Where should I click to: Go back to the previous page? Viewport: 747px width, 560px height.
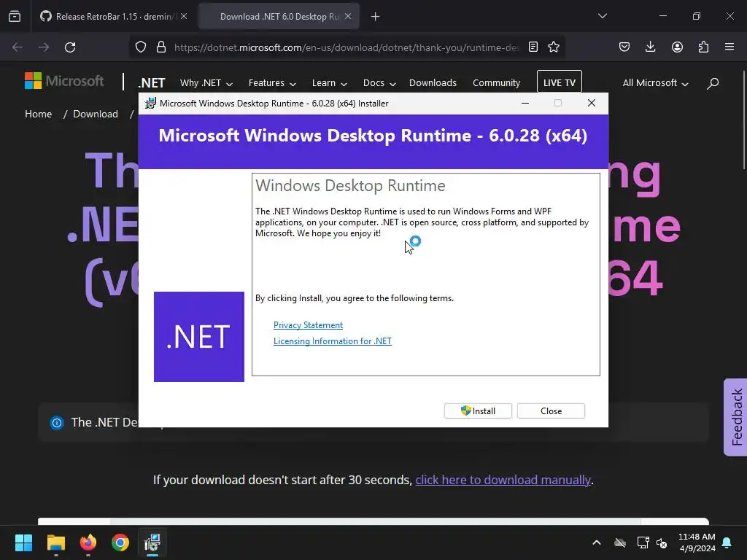coord(18,47)
